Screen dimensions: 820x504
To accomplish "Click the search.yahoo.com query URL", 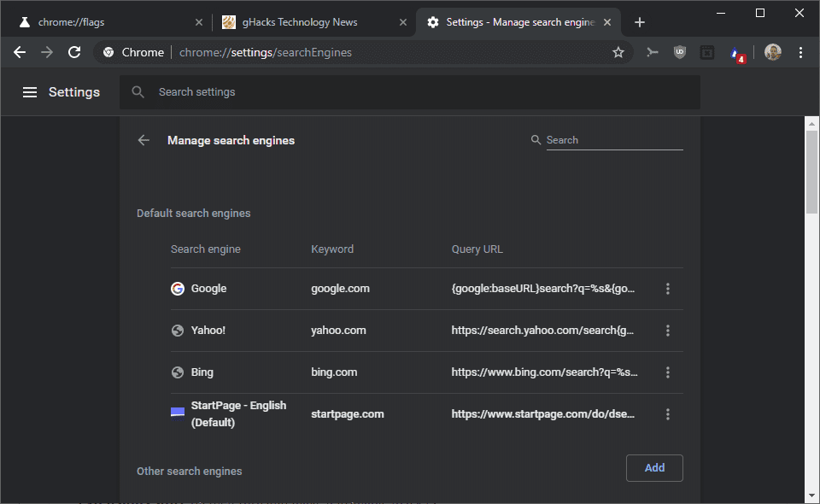I will 542,331.
